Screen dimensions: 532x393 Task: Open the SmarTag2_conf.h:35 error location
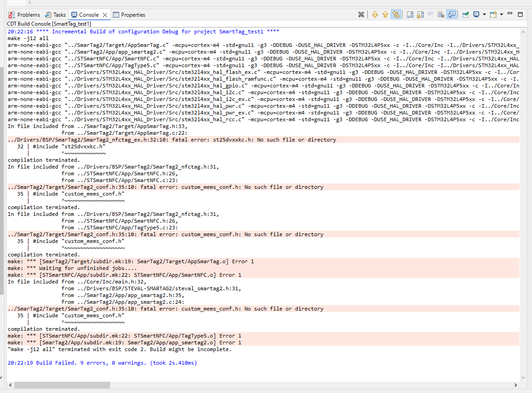(x=113, y=187)
